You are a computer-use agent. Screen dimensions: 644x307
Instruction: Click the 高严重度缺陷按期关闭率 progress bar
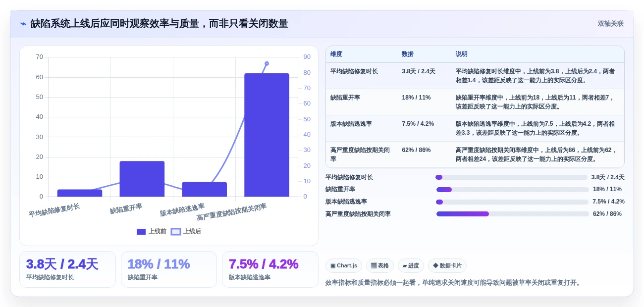513,214
